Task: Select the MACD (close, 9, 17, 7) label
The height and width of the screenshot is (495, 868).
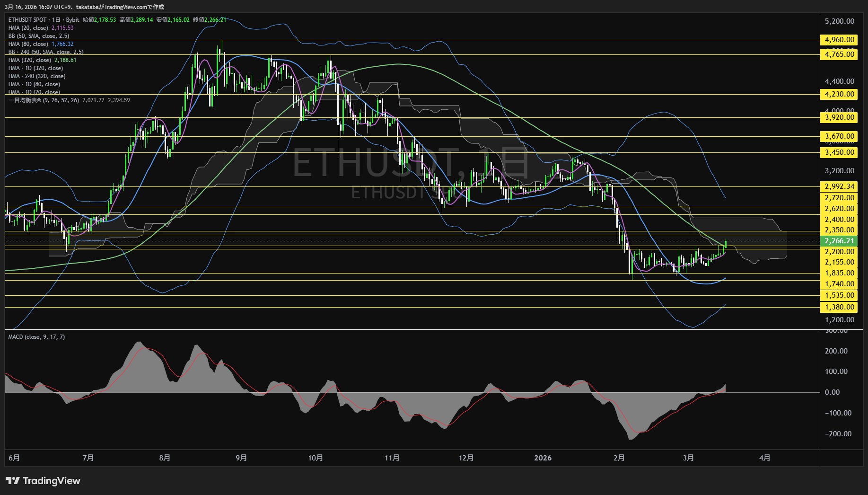Action: 36,337
